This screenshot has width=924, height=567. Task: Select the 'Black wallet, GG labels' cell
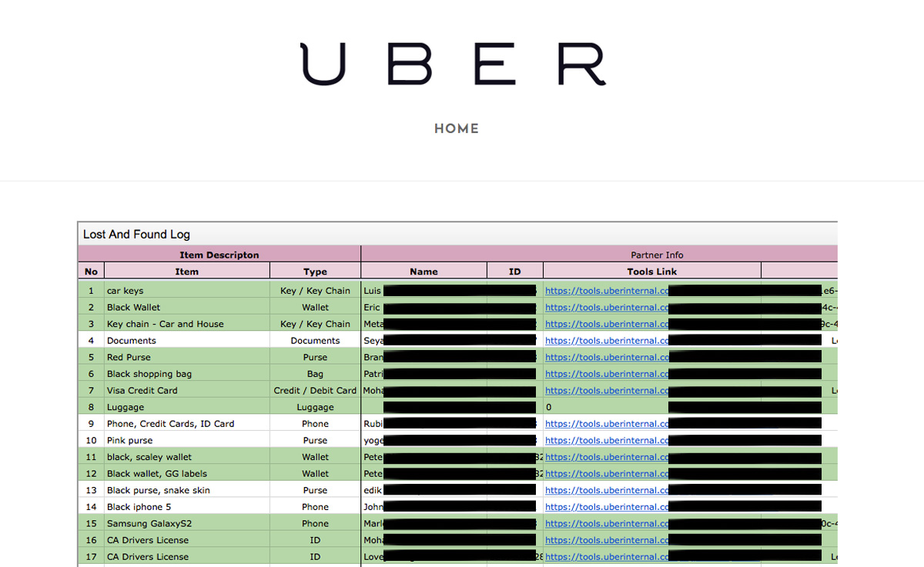pyautogui.click(x=187, y=474)
